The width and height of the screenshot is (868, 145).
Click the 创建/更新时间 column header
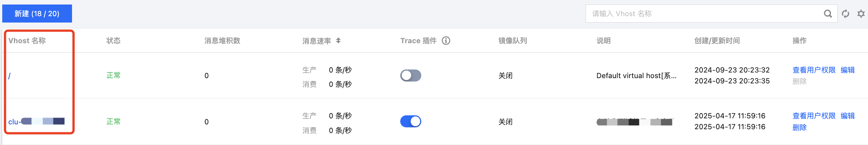[x=717, y=41]
